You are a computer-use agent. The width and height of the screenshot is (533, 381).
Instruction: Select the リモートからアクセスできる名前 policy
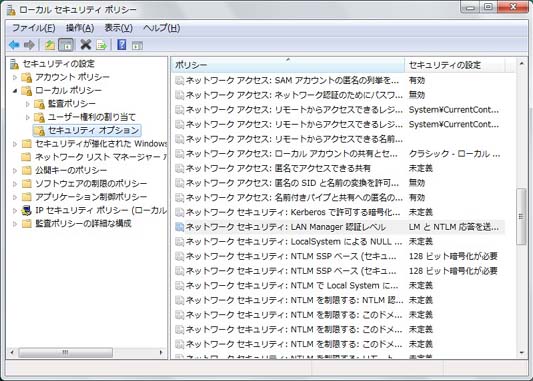(x=338, y=139)
